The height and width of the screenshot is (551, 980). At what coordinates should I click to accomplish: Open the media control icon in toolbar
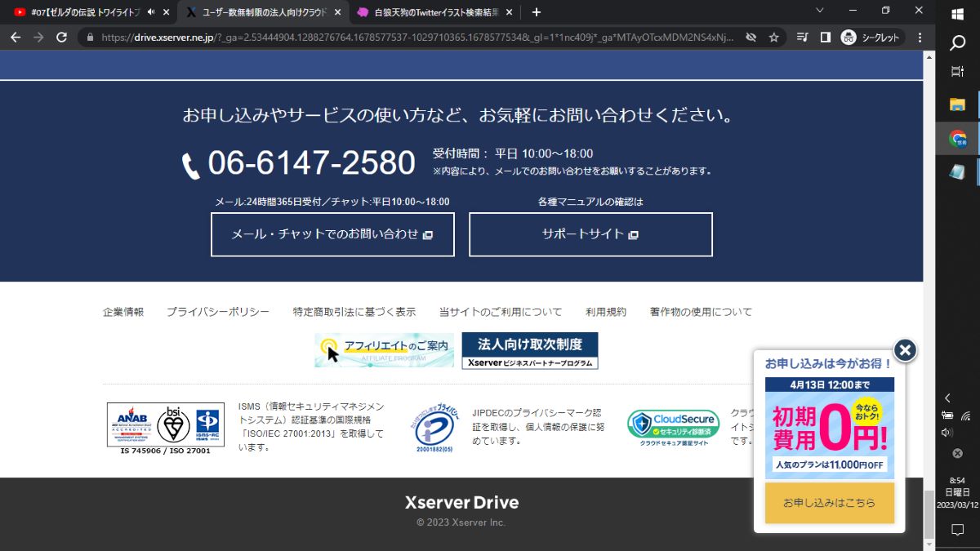click(803, 38)
